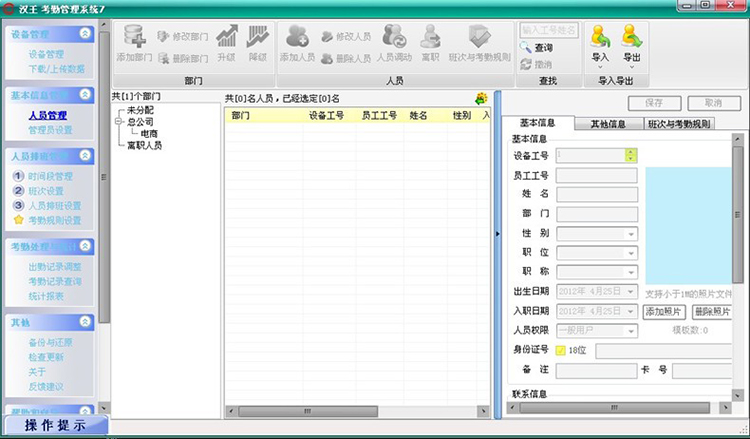This screenshot has height=439, width=750.
Task: Open the Title (职称) dropdown
Action: 631,272
